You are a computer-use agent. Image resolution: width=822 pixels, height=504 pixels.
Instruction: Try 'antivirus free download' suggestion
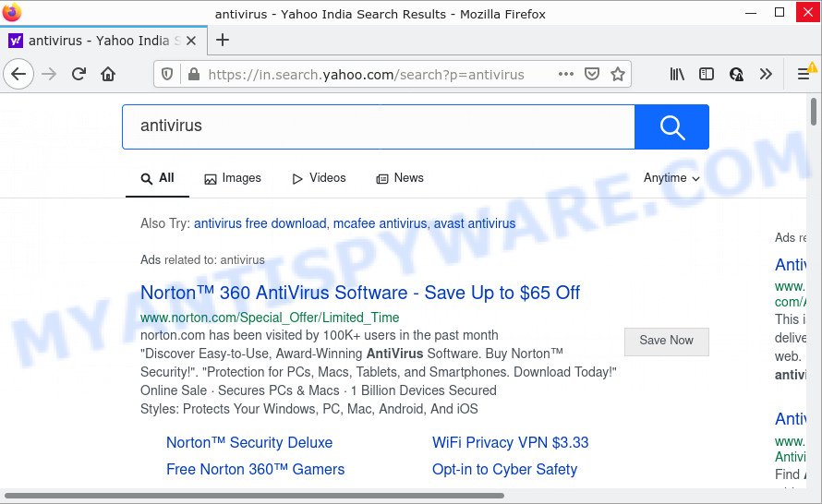coord(260,223)
